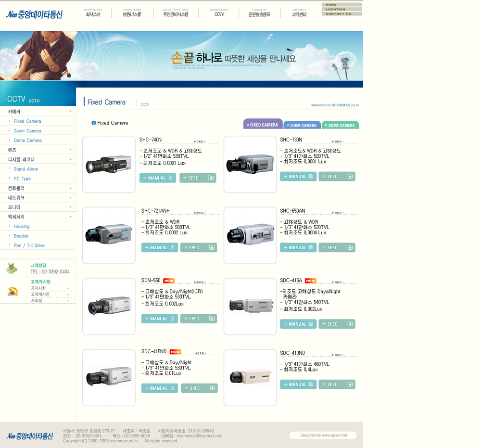Click the CONTACT US header button
Viewport: 481px width, 448px height.
click(x=341, y=14)
